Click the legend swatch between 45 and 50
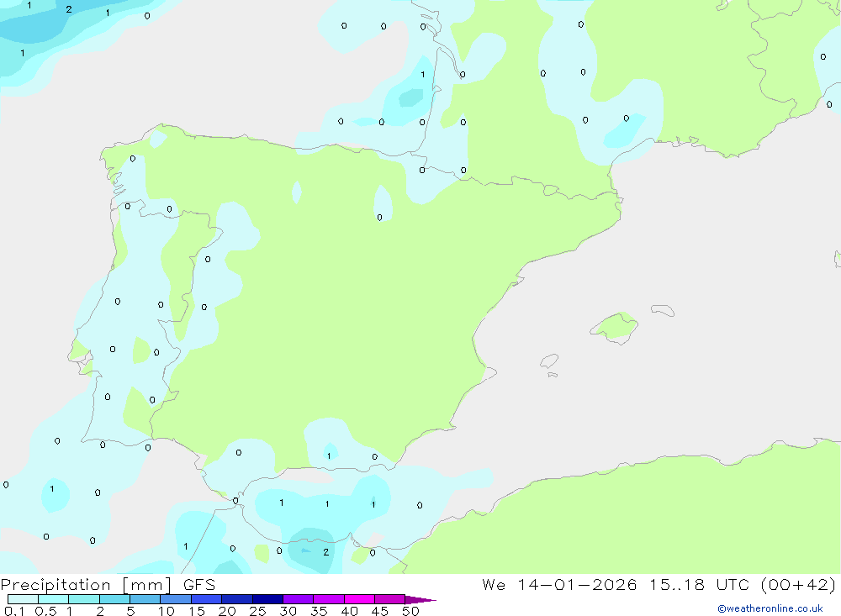This screenshot has width=841, height=616. (390, 599)
